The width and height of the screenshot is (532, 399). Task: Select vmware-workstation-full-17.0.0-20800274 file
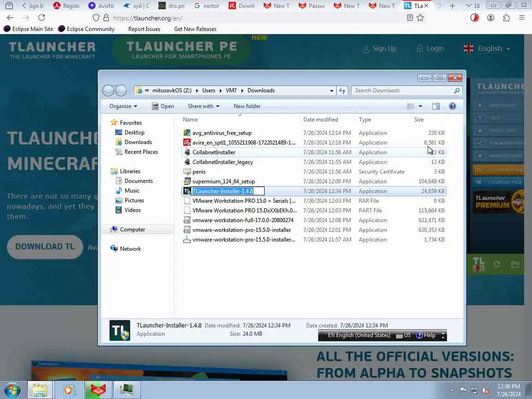point(243,220)
